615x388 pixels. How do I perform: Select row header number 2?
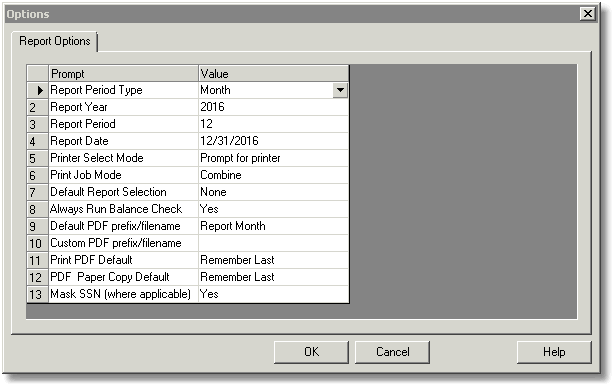(x=38, y=107)
